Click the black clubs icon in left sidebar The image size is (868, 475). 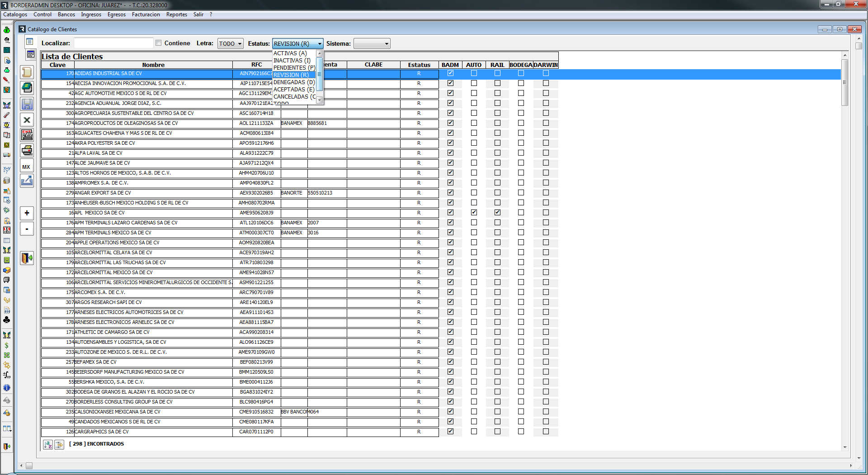click(7, 320)
